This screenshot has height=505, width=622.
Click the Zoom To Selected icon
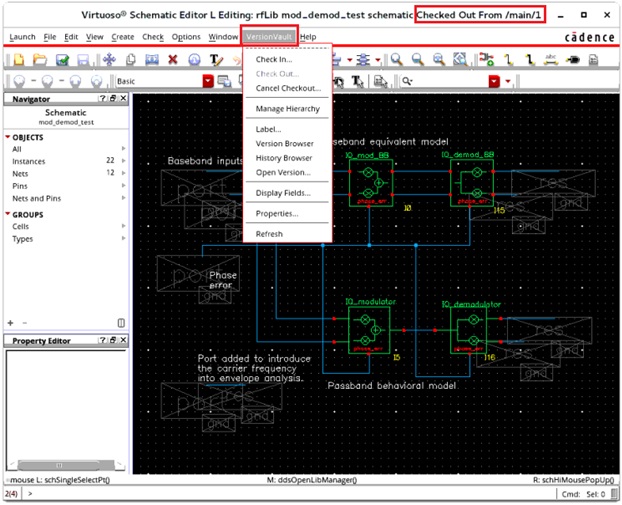point(460,60)
